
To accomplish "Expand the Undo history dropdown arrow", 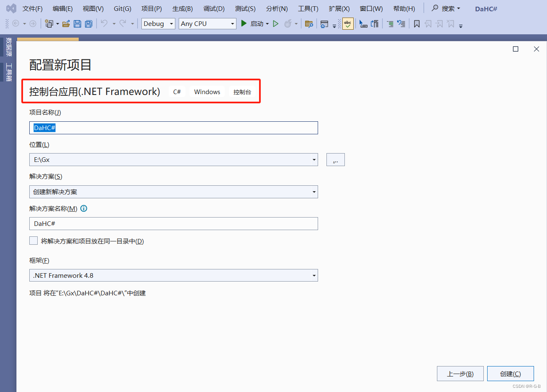I will click(114, 24).
